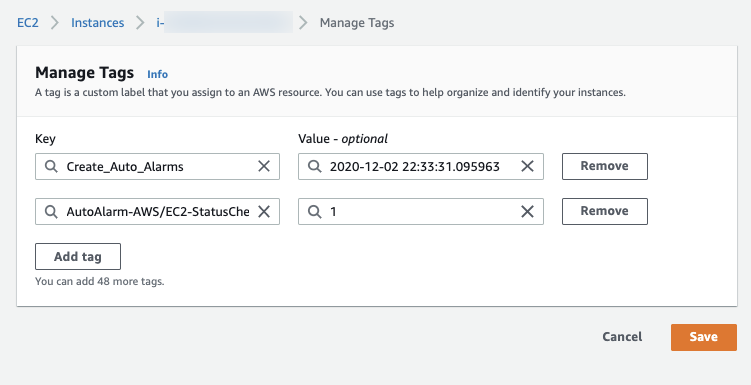Viewport: 751px width, 385px height.
Task: Edit the Create_Auto_Alarms key input
Action: point(157,166)
